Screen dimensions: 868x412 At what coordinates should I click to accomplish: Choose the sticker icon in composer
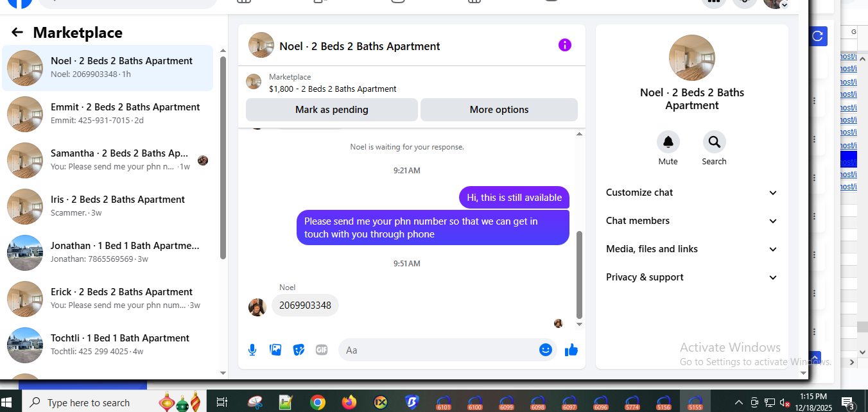(x=299, y=350)
